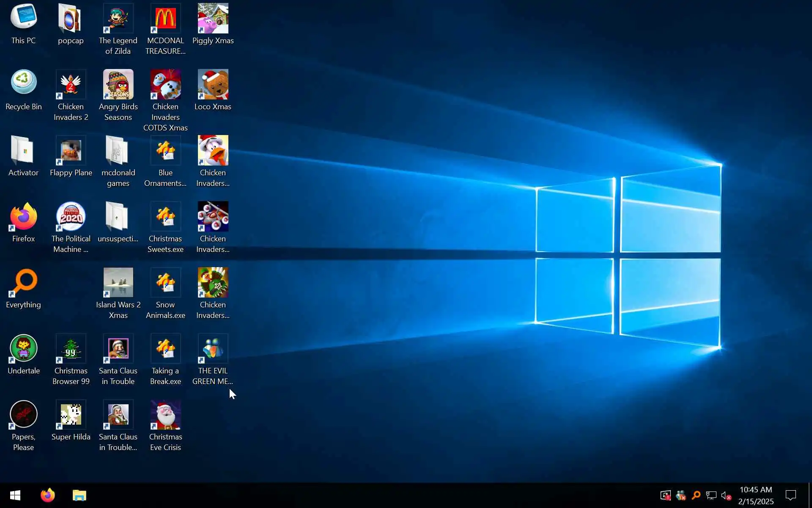Image resolution: width=812 pixels, height=508 pixels.
Task: Select the Loco Xmas teddy bear icon
Action: 213,85
